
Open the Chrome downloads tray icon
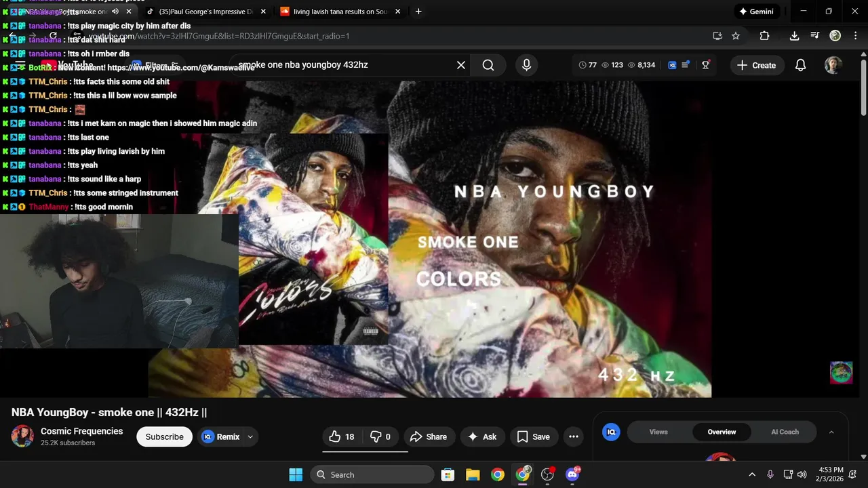tap(794, 36)
